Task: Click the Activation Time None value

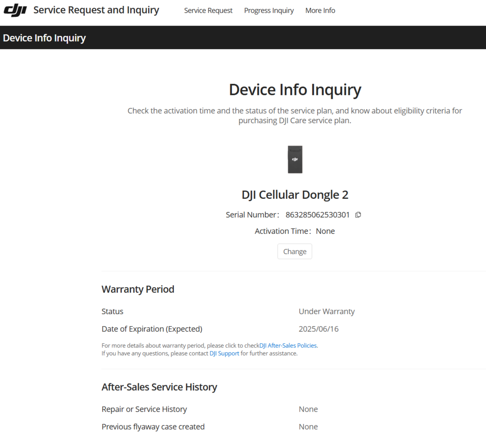Action: (325, 231)
